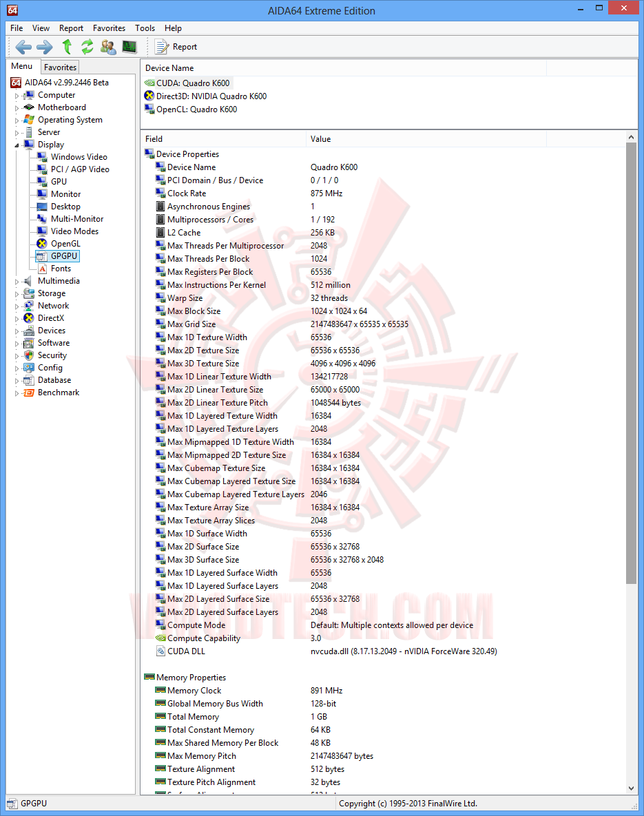
Task: Refresh the page with green arrows icon
Action: pos(87,47)
